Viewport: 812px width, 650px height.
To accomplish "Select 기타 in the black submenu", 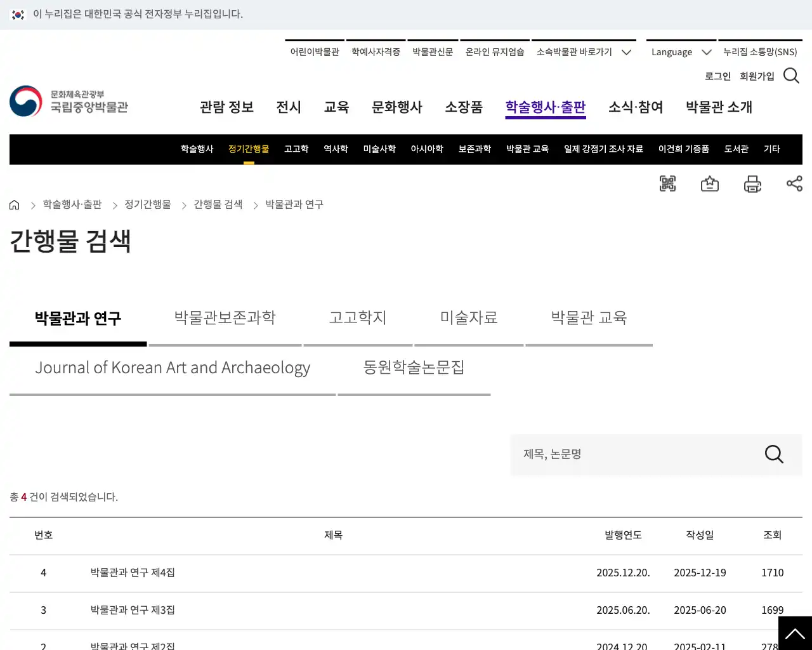I will 772,149.
